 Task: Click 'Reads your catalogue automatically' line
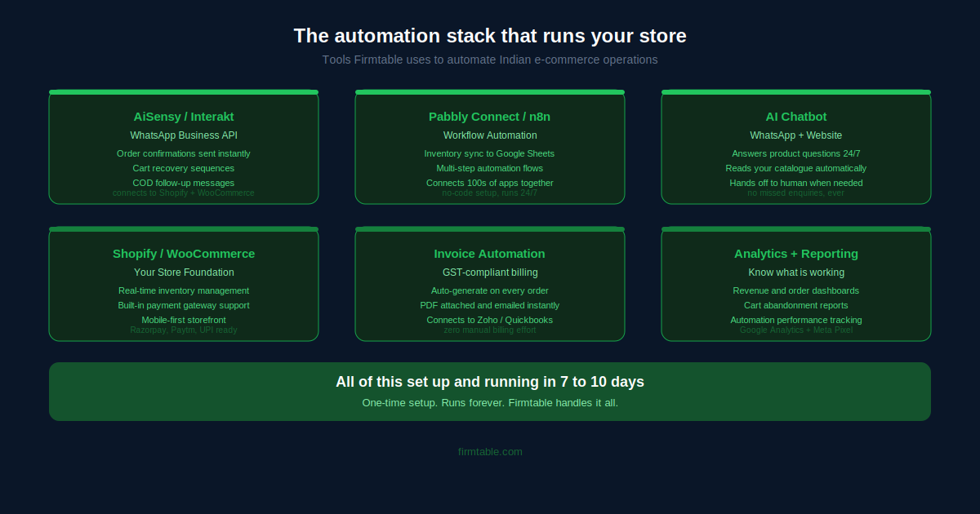pos(796,168)
